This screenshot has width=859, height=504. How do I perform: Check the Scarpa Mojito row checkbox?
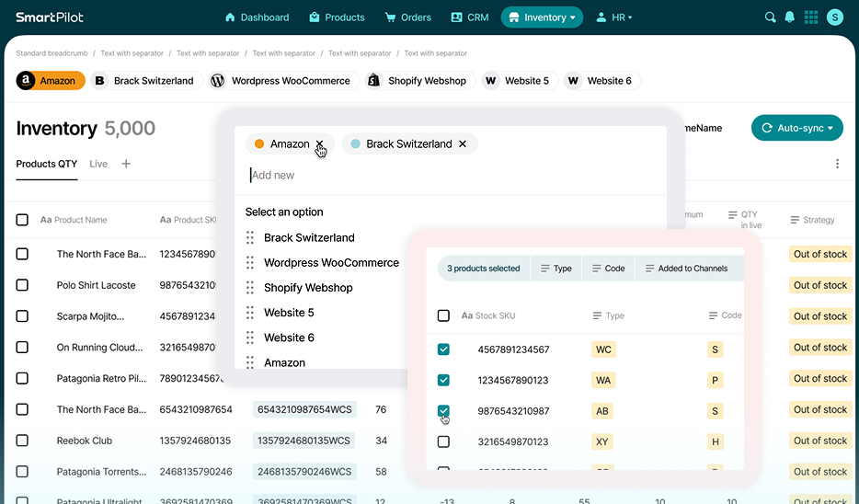(x=22, y=316)
